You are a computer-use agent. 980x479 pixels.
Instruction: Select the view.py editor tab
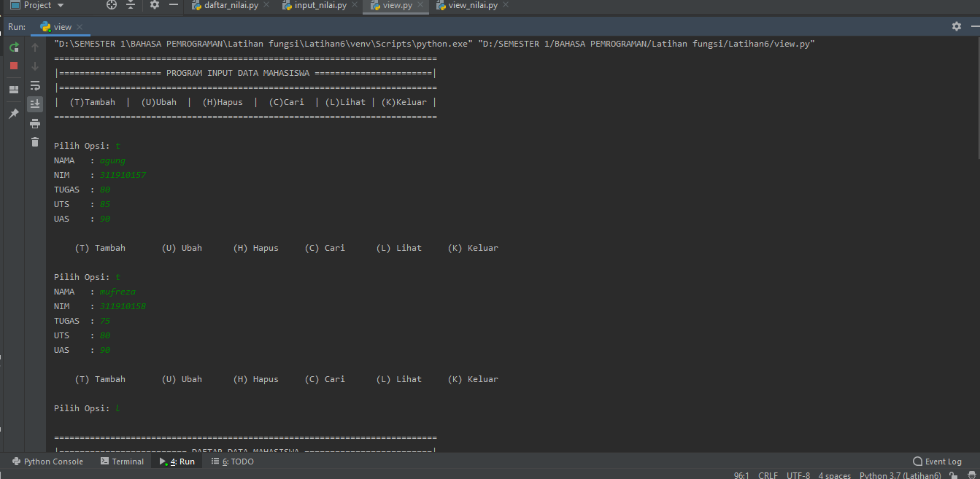[x=397, y=5]
